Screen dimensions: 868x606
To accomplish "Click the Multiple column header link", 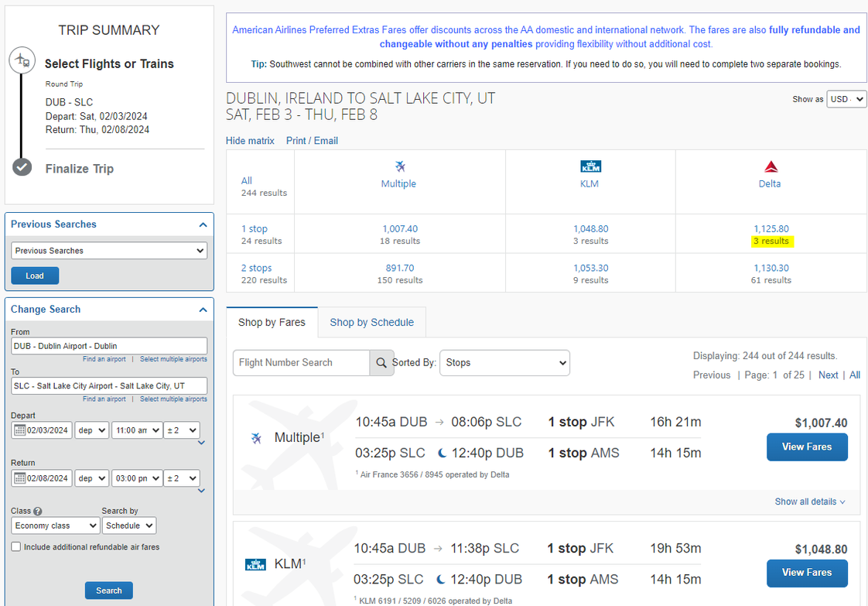I will click(398, 184).
